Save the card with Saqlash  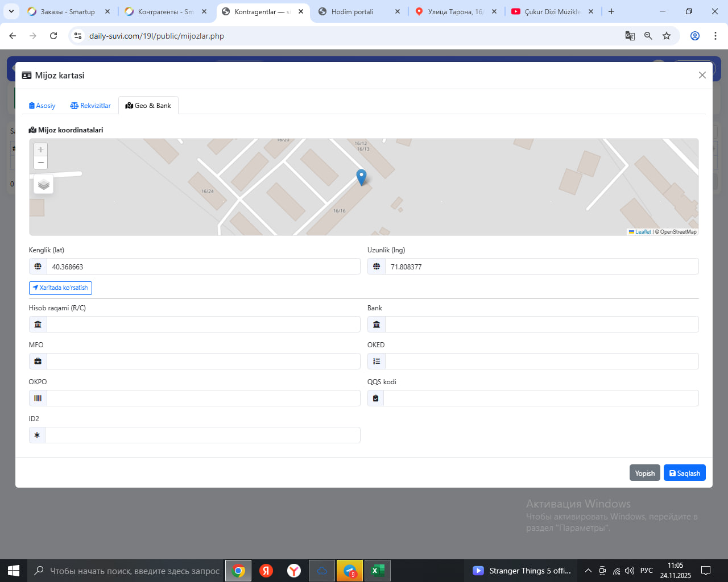[x=684, y=473]
